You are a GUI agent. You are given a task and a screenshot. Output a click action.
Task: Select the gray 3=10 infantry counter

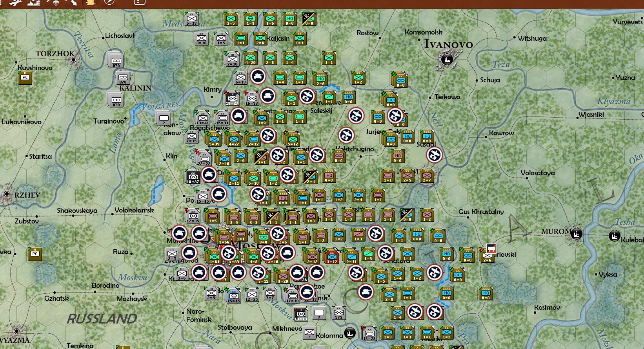202,38
